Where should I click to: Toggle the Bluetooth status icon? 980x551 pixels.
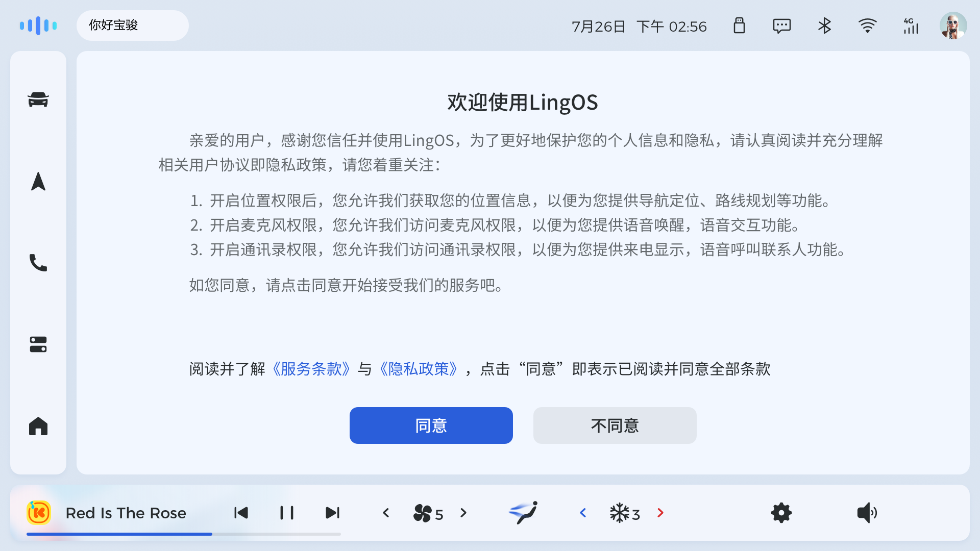coord(825,26)
